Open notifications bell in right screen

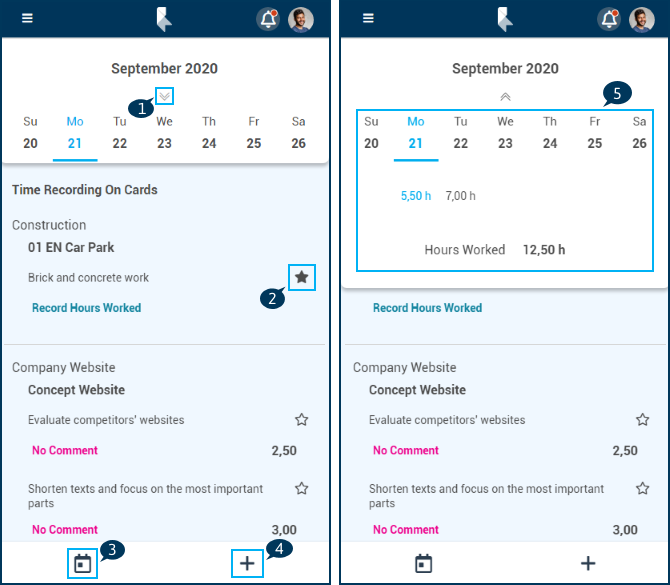[608, 19]
